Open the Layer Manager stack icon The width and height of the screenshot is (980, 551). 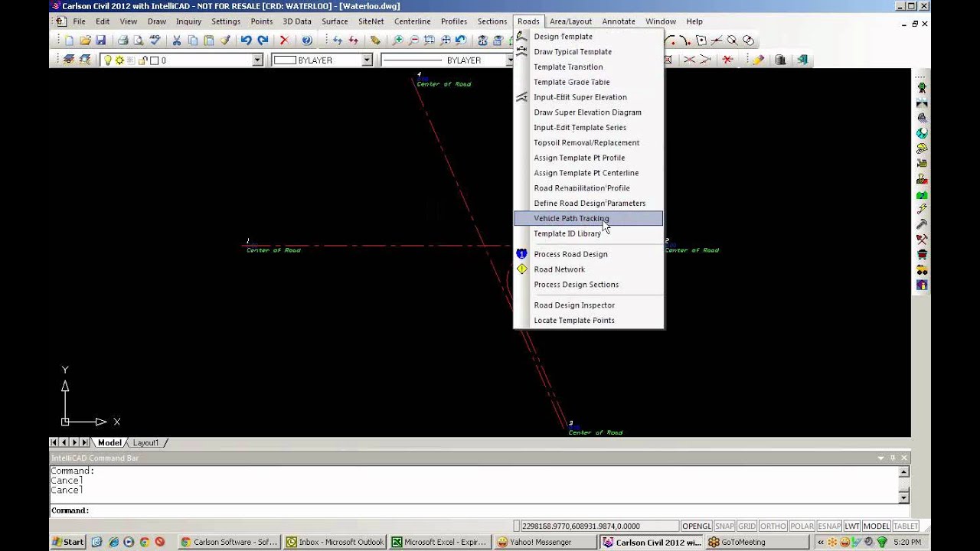(x=69, y=60)
